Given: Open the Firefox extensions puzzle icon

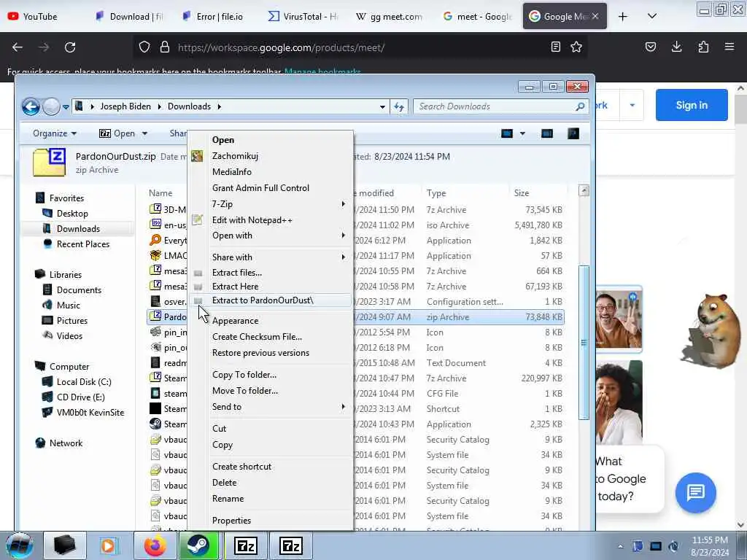Looking at the screenshot, I should point(703,47).
